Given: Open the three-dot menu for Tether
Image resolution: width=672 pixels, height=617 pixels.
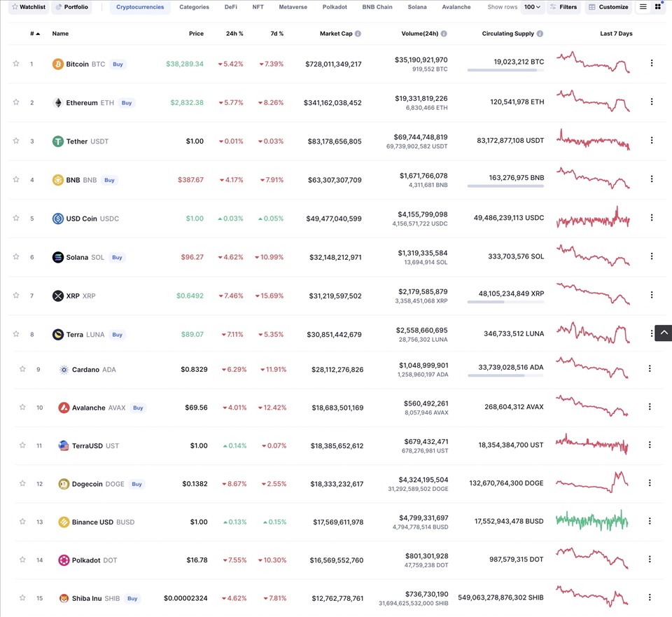Looking at the screenshot, I should pyautogui.click(x=651, y=140).
